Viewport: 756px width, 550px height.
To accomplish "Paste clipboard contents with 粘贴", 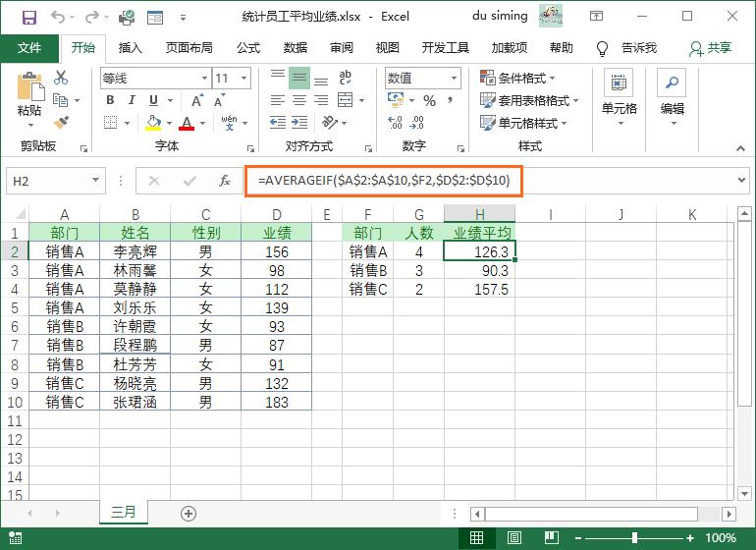I will (28, 99).
